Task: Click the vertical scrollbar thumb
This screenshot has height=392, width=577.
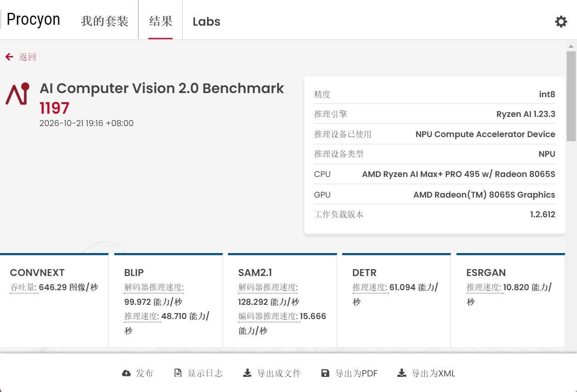Action: coord(571,96)
